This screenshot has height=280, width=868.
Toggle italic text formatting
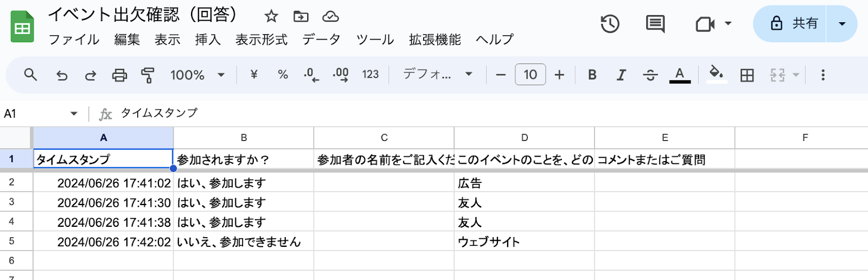[621, 75]
